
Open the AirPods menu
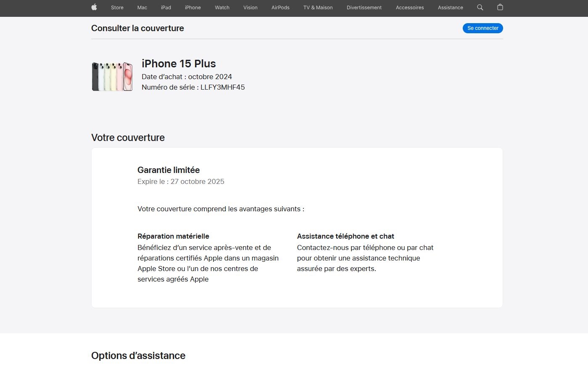pos(280,8)
